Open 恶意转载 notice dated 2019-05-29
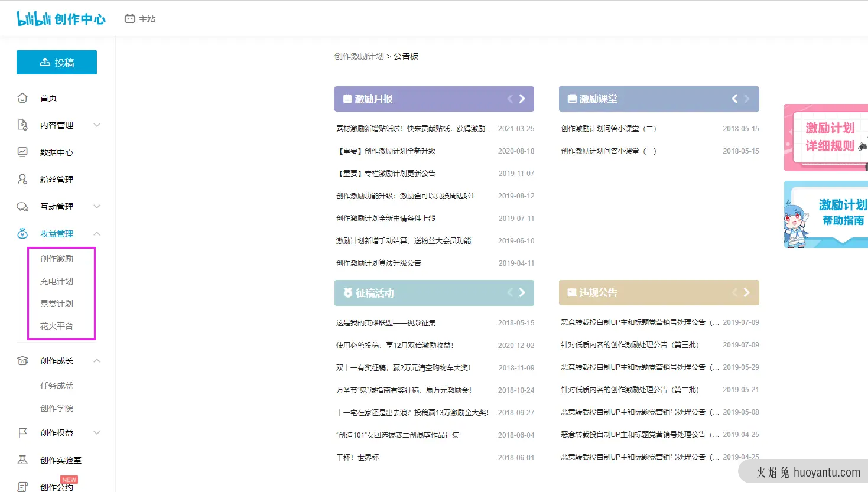This screenshot has width=868, height=492. pyautogui.click(x=640, y=367)
